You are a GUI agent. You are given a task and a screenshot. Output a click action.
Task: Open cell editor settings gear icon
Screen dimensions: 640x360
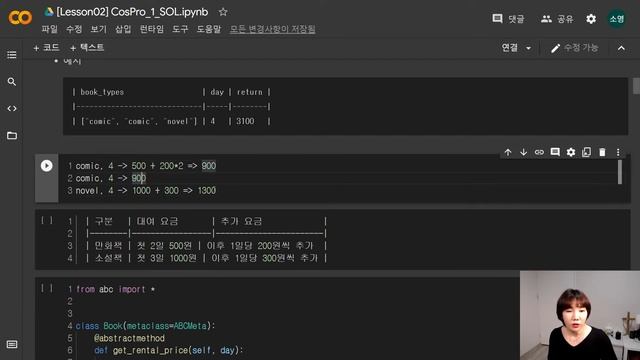[x=571, y=152]
